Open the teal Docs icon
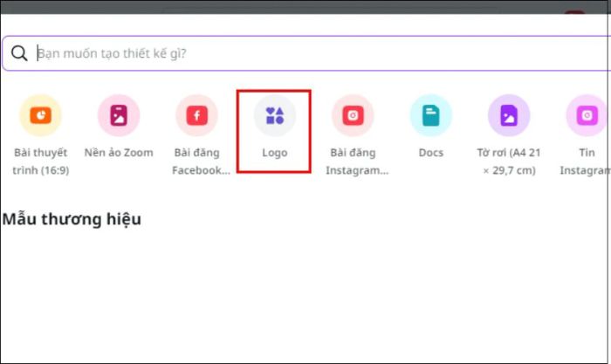This screenshot has width=611, height=364. point(431,115)
